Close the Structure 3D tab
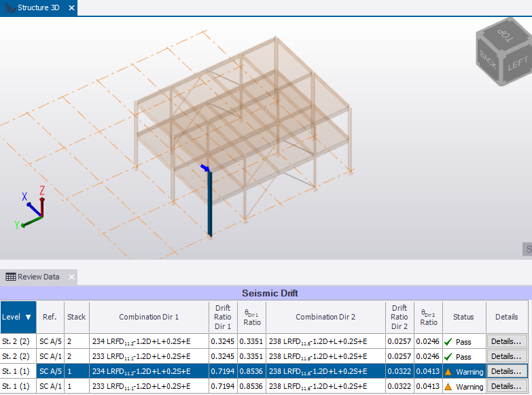The height and width of the screenshot is (395, 532). [71, 7]
